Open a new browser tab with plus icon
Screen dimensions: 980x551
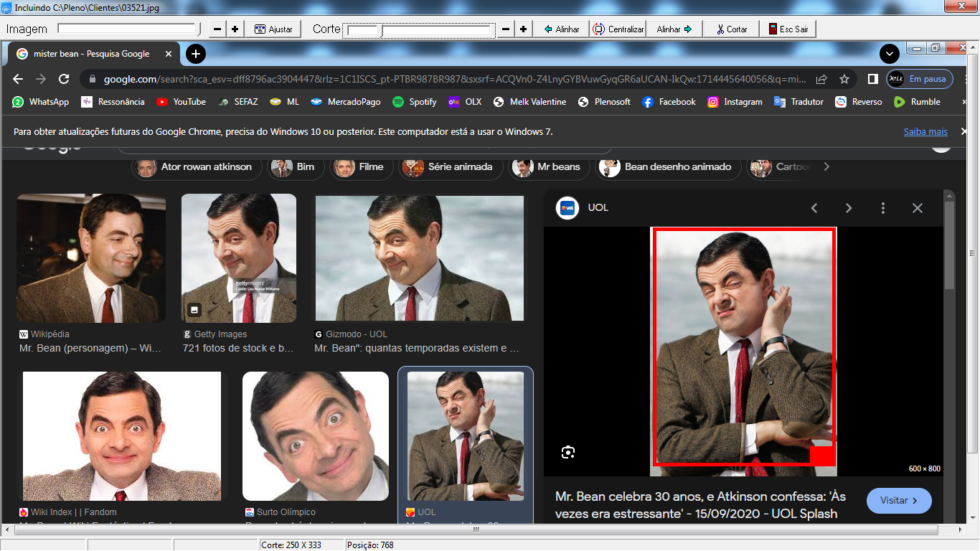195,54
